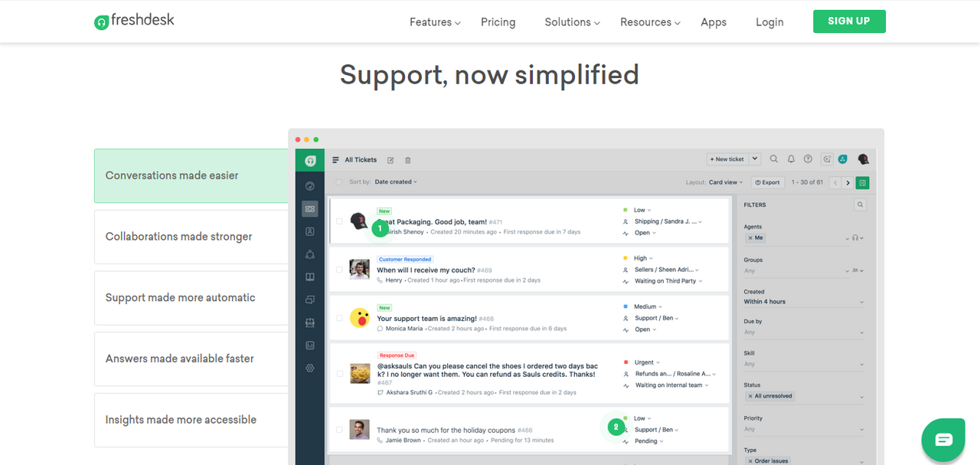The width and height of the screenshot is (980, 465).
Task: Open the chat widget bubble
Action: 944,440
